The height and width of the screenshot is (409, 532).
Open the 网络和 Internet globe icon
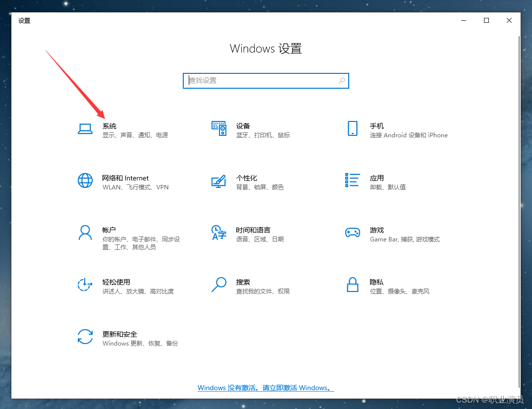85,180
